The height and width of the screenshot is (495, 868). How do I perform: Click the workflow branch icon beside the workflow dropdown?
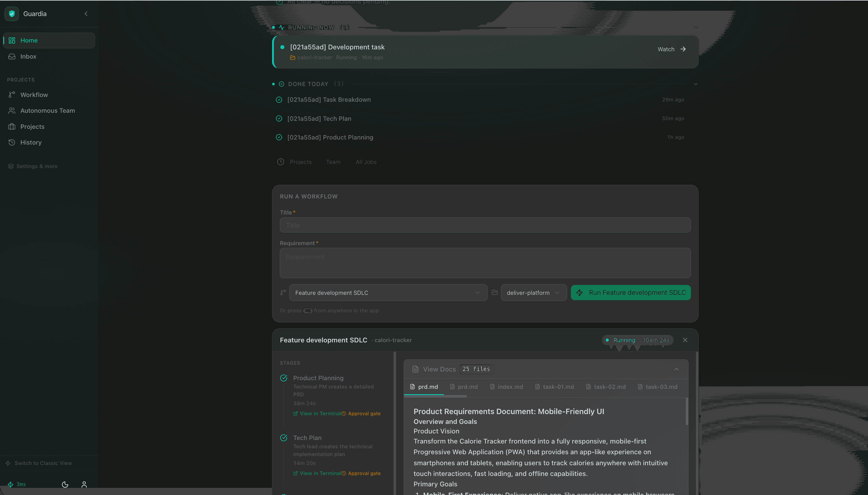click(283, 292)
